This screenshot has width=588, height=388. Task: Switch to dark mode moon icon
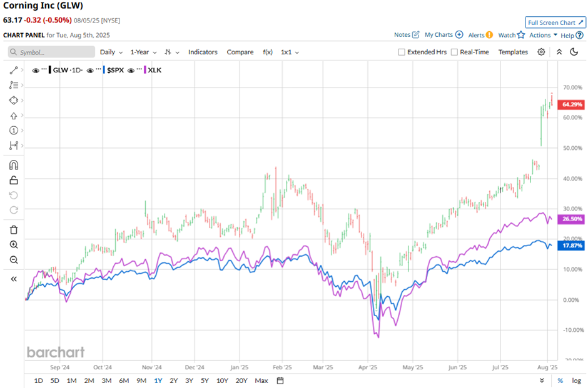point(574,52)
